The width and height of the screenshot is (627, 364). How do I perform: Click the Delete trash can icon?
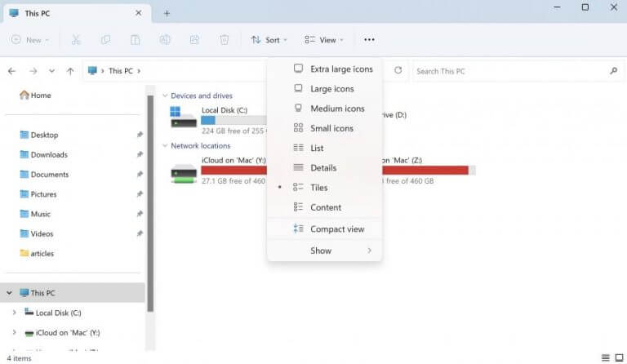[x=224, y=39]
